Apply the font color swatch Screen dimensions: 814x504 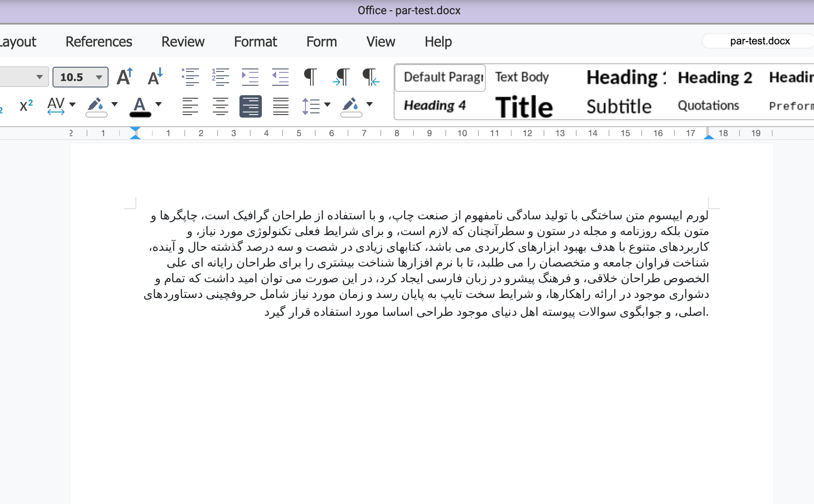point(140,107)
